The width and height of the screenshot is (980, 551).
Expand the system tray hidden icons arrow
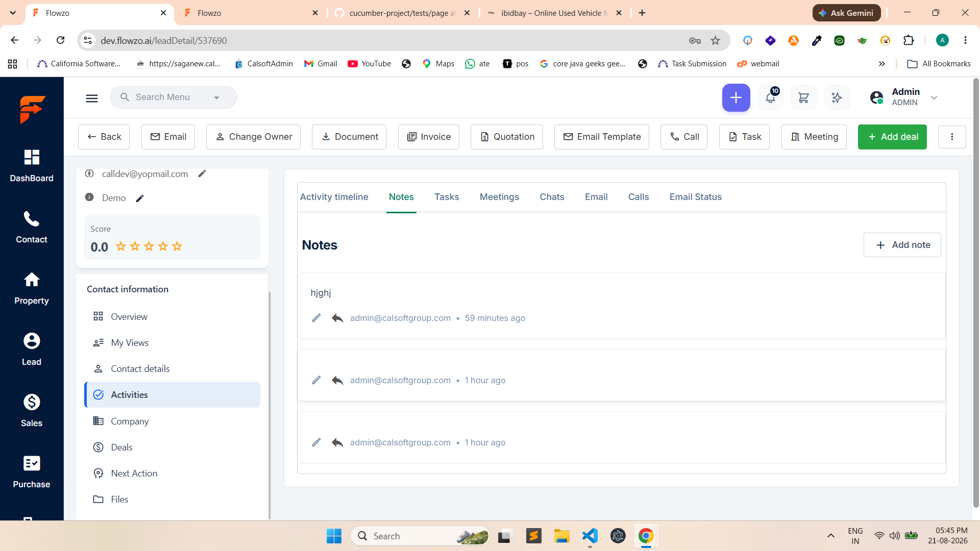coord(831,536)
